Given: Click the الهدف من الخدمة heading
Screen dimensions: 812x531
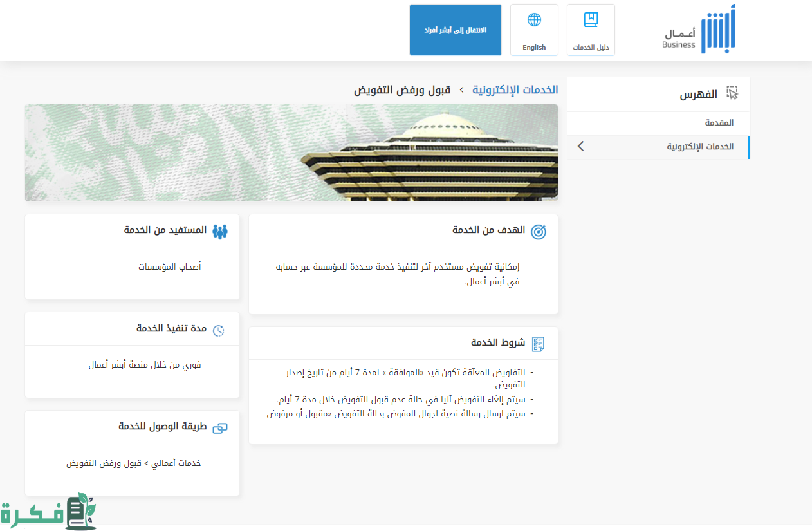Looking at the screenshot, I should 489,230.
